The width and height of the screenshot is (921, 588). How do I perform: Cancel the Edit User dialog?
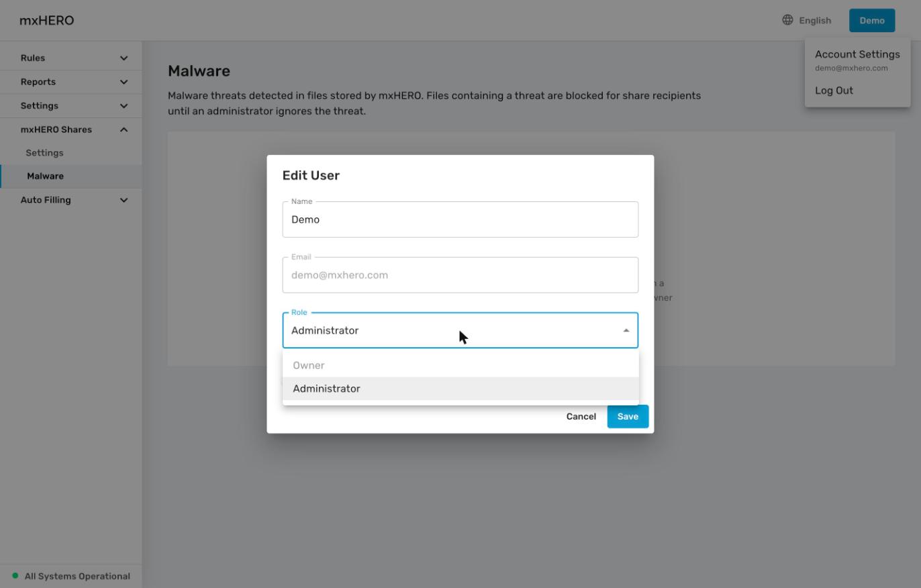click(x=581, y=416)
